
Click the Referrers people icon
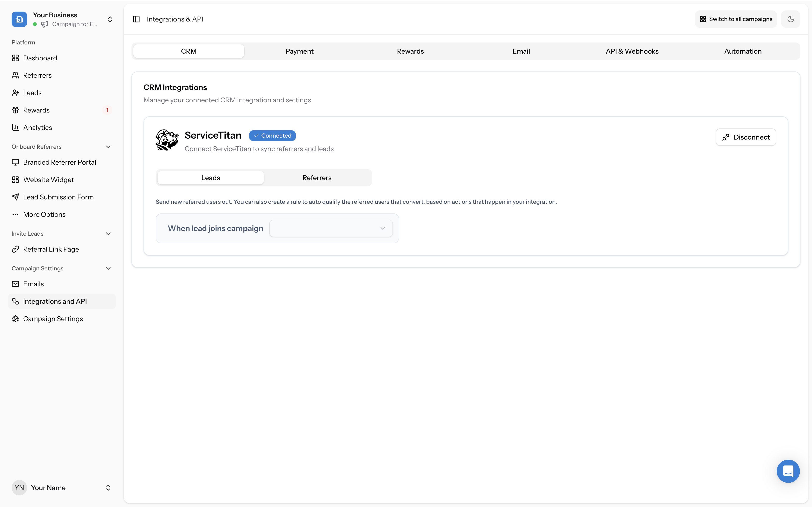pyautogui.click(x=15, y=75)
